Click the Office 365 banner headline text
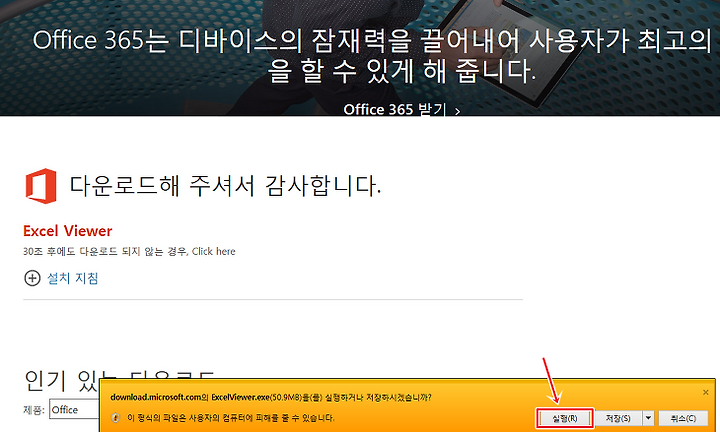This screenshot has width=720, height=432. 372,56
